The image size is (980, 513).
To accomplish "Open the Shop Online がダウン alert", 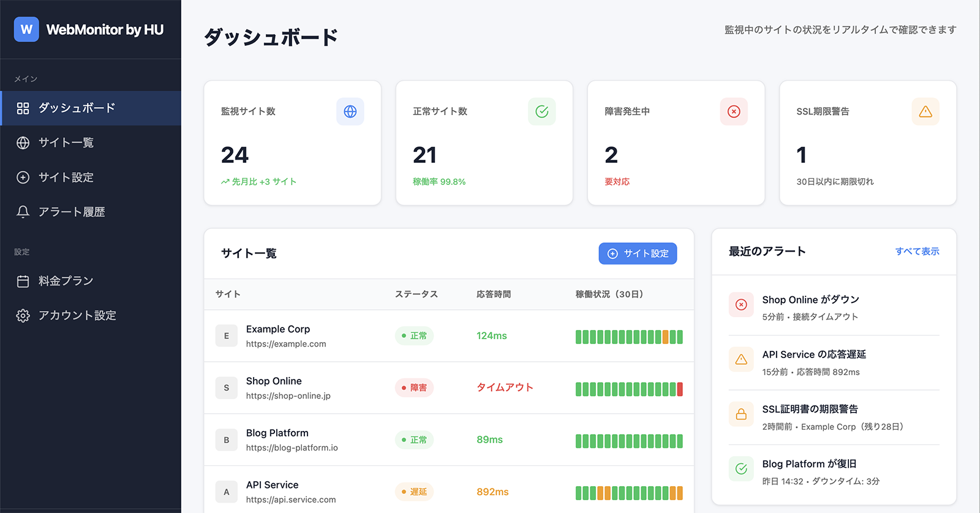I will [x=834, y=308].
